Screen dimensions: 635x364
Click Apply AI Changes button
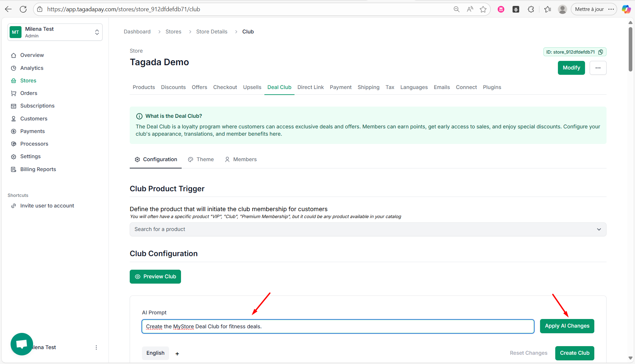(567, 326)
